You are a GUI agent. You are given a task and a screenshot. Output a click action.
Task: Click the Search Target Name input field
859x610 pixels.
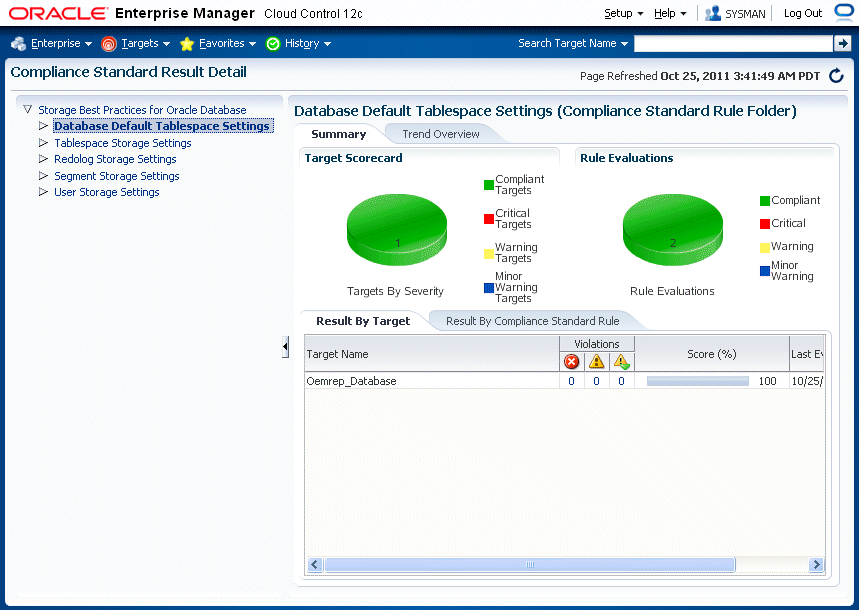tap(733, 43)
